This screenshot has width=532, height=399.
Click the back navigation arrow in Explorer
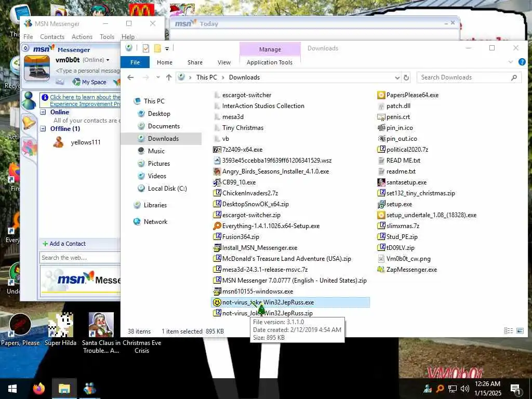click(130, 77)
